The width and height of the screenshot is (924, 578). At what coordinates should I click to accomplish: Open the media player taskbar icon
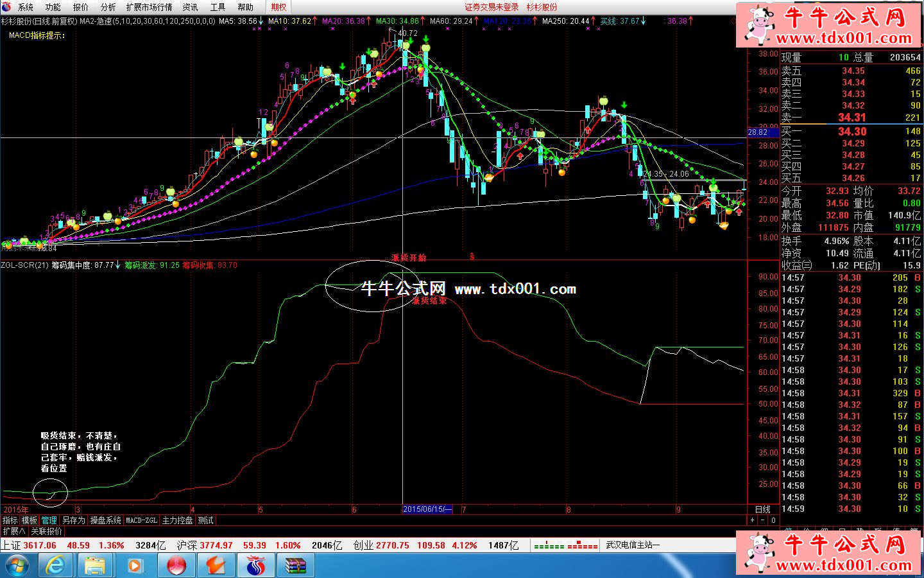135,566
